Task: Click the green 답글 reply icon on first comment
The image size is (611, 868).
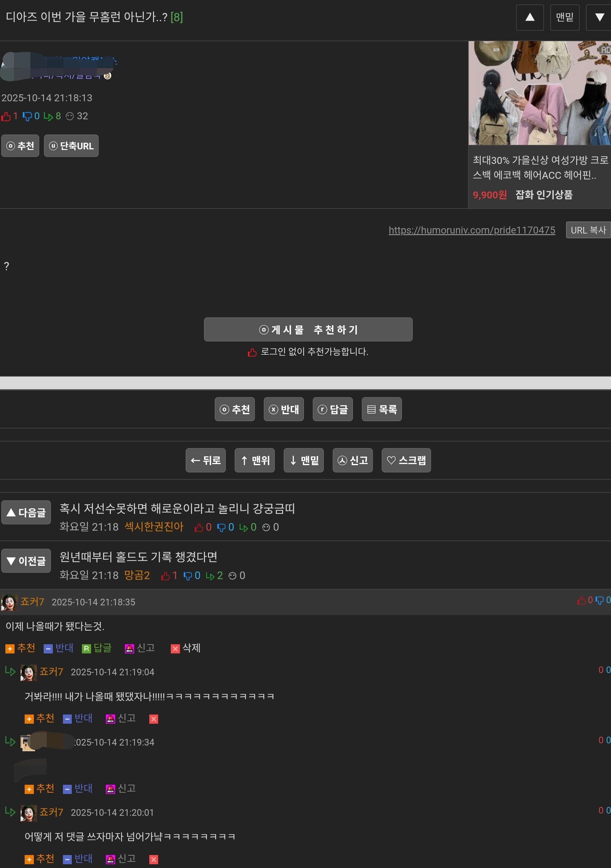Action: pos(86,649)
